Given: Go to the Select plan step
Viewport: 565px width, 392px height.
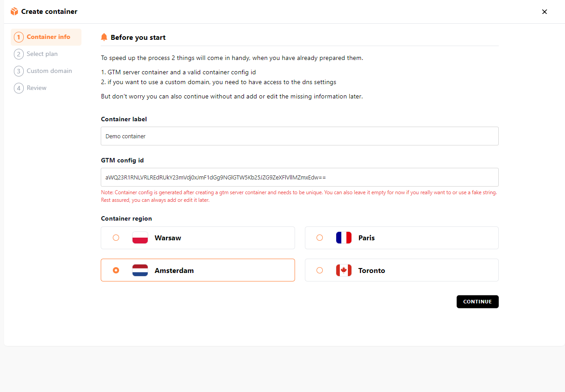Looking at the screenshot, I should click(42, 54).
